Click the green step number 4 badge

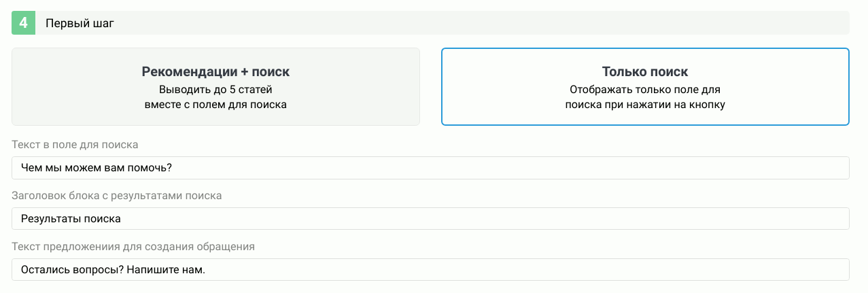(23, 23)
